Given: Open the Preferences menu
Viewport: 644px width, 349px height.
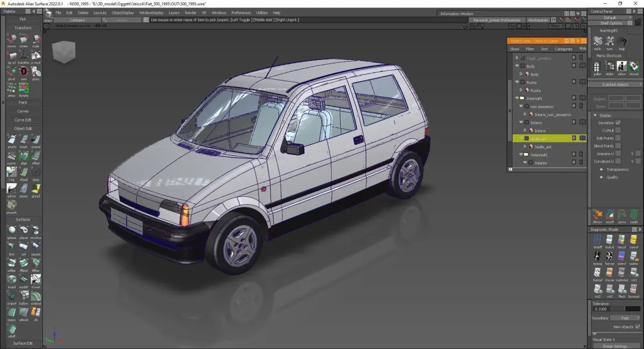Looking at the screenshot, I should click(241, 12).
